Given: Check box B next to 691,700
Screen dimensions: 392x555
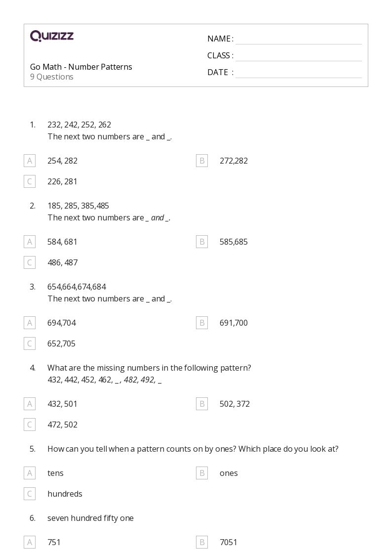Looking at the screenshot, I should tap(202, 323).
